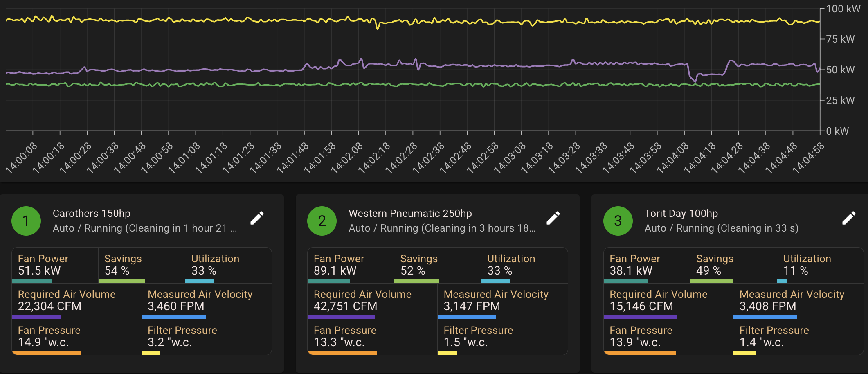The height and width of the screenshot is (374, 868).
Task: Click Measured Air Velocity 3,460 FPM
Action: pos(207,301)
